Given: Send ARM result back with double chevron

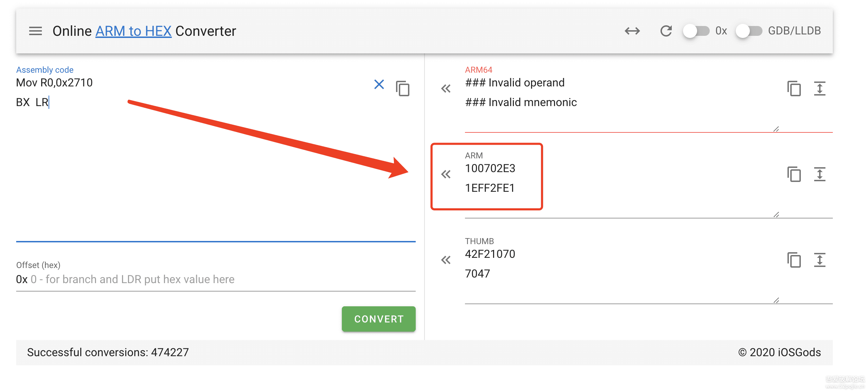Looking at the screenshot, I should click(x=446, y=174).
